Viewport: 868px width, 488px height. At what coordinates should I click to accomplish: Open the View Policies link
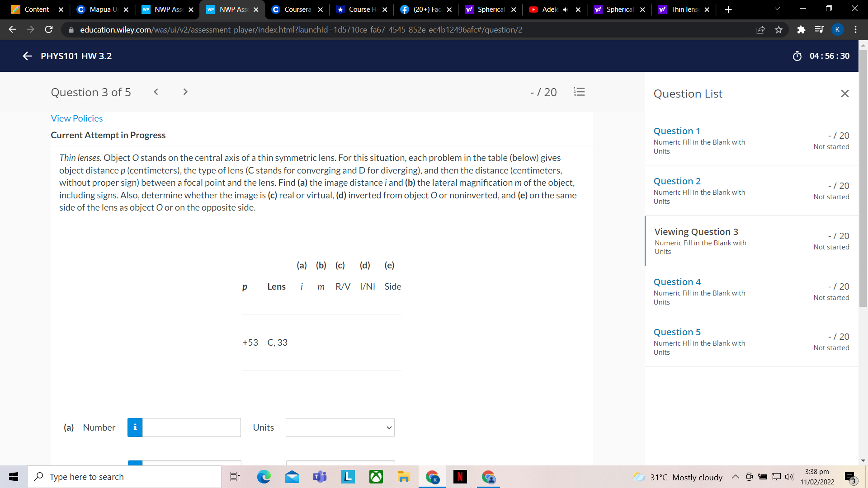(x=76, y=118)
